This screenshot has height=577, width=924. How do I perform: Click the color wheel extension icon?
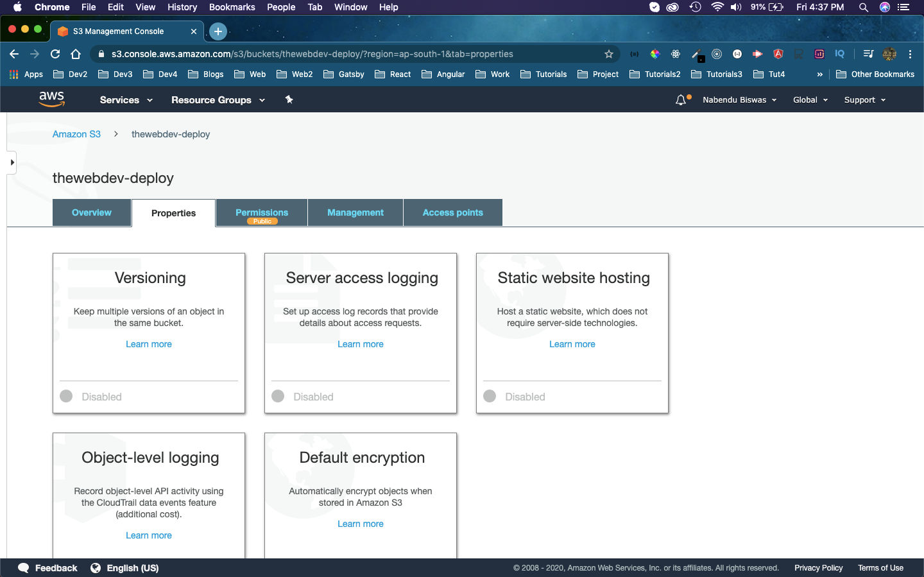tap(655, 54)
